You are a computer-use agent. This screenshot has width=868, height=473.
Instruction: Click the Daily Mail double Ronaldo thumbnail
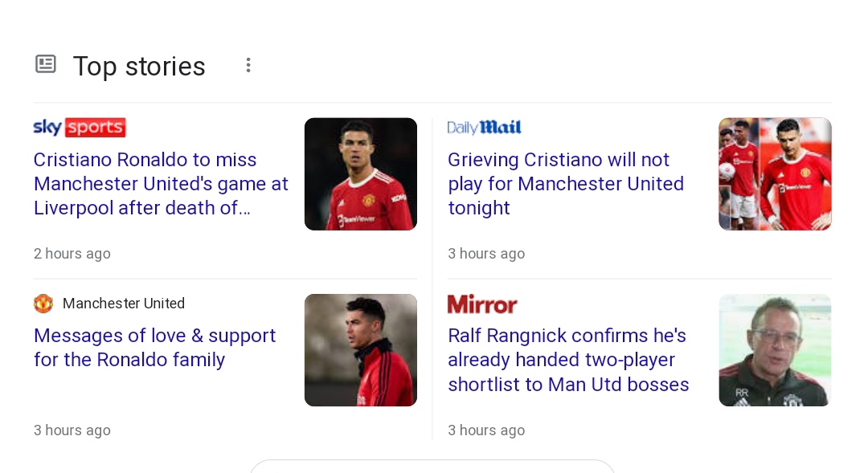775,173
